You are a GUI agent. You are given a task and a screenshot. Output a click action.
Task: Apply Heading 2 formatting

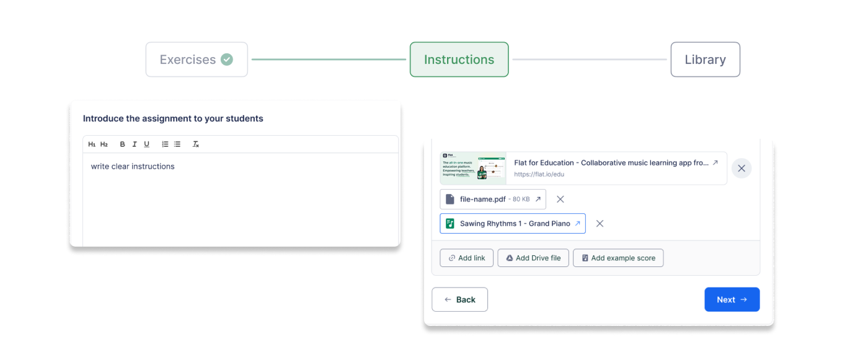[104, 144]
